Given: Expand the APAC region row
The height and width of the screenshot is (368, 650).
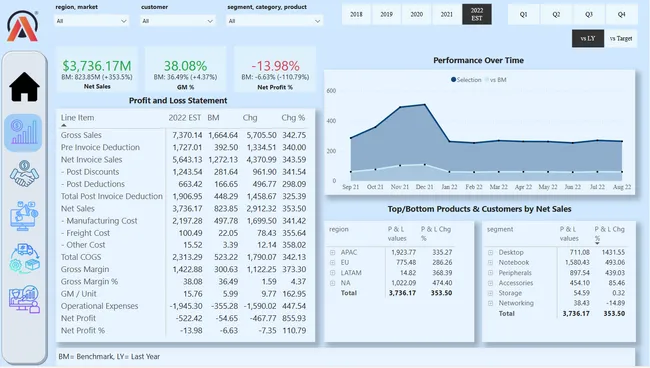Looking at the screenshot, I should coord(332,252).
